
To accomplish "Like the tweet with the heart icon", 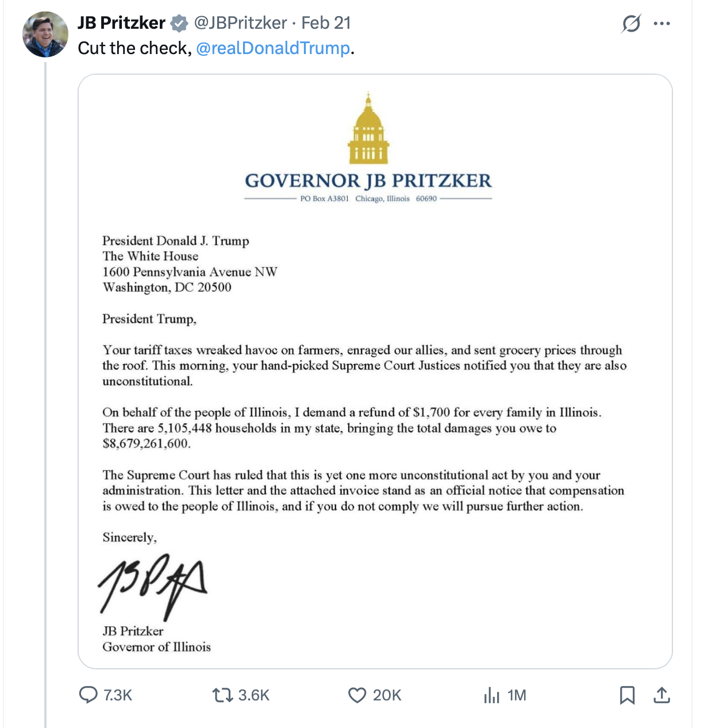I will click(357, 695).
